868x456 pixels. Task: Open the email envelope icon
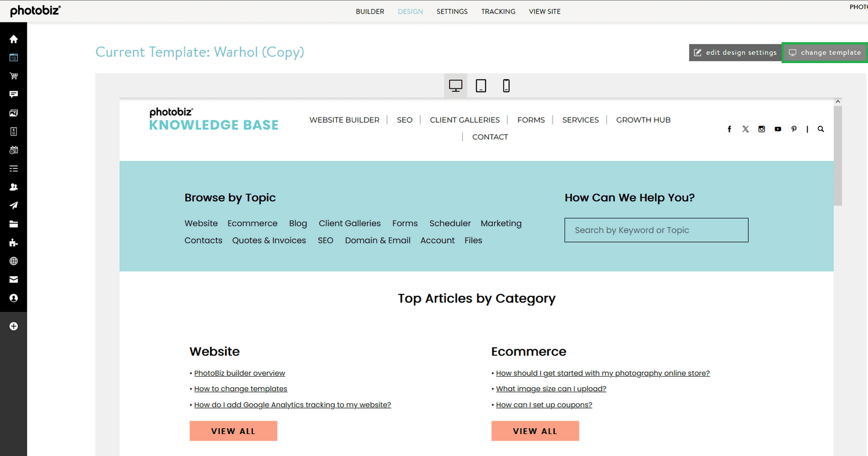pyautogui.click(x=13, y=280)
